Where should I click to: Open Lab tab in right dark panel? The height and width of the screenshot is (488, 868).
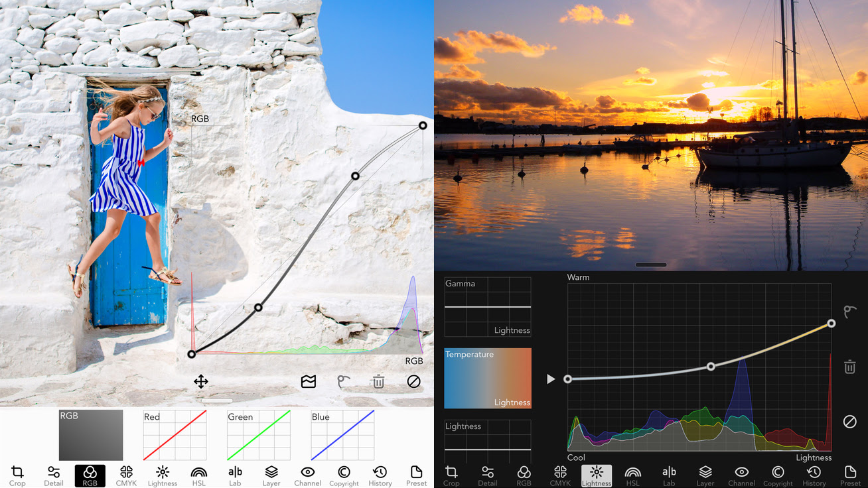click(x=669, y=475)
